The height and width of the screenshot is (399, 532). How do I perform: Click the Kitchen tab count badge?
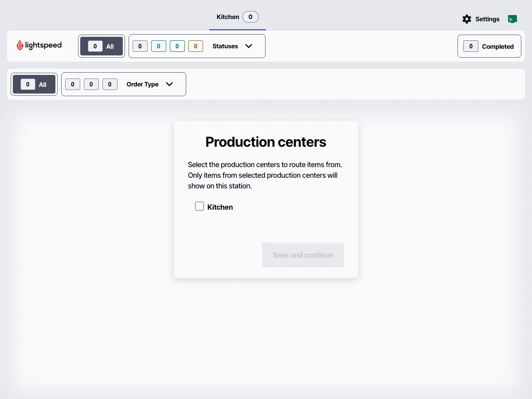(250, 17)
